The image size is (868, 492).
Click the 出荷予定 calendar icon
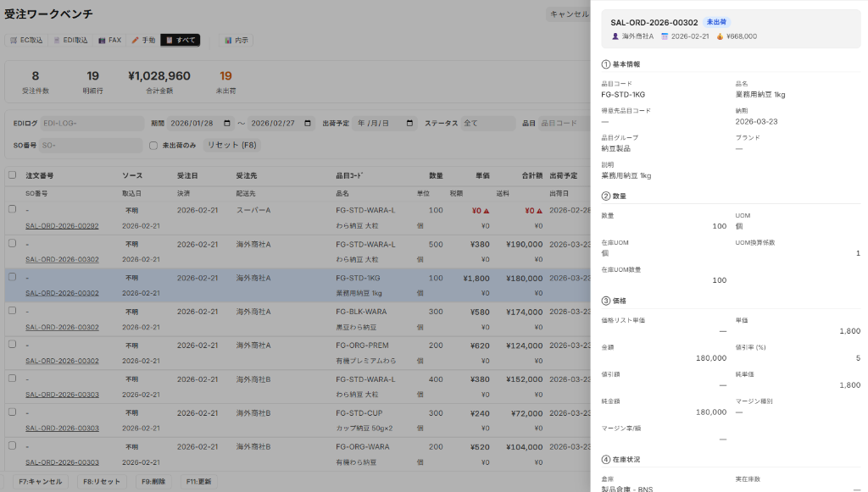pos(409,122)
